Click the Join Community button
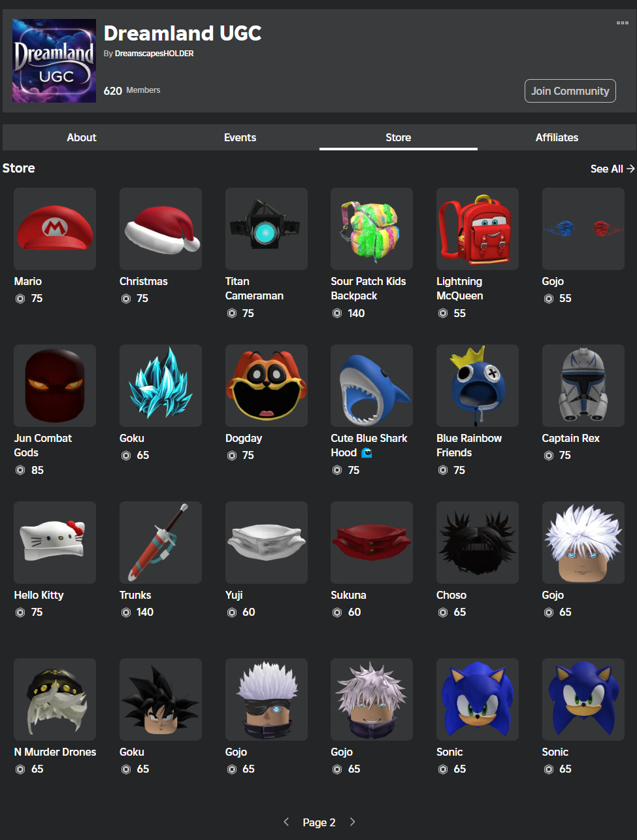 click(570, 91)
